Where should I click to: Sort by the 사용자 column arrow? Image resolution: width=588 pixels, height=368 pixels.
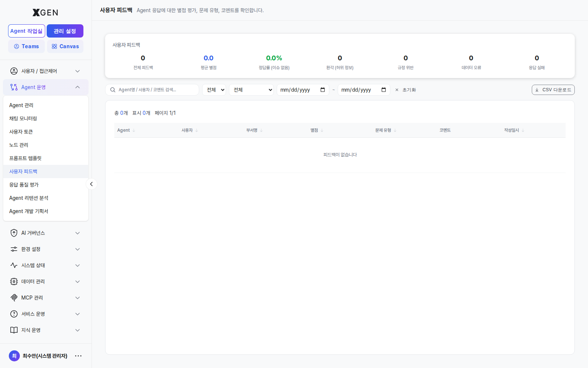coord(197,130)
